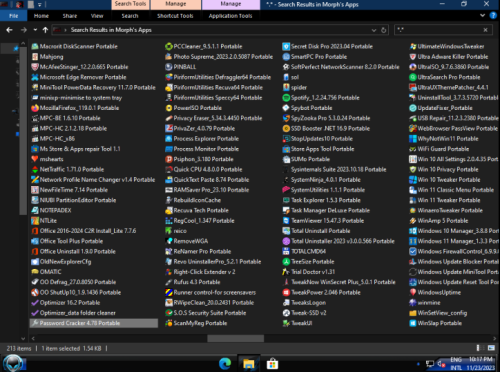500x372 pixels.
Task: Click the horizontal scrollbar thumb
Action: pos(235,338)
